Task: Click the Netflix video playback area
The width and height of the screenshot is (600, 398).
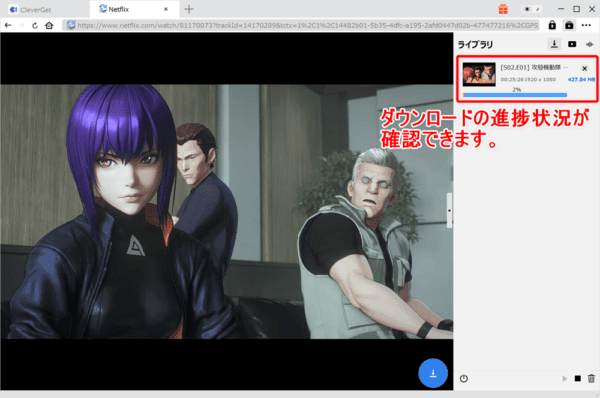Action: [x=227, y=211]
